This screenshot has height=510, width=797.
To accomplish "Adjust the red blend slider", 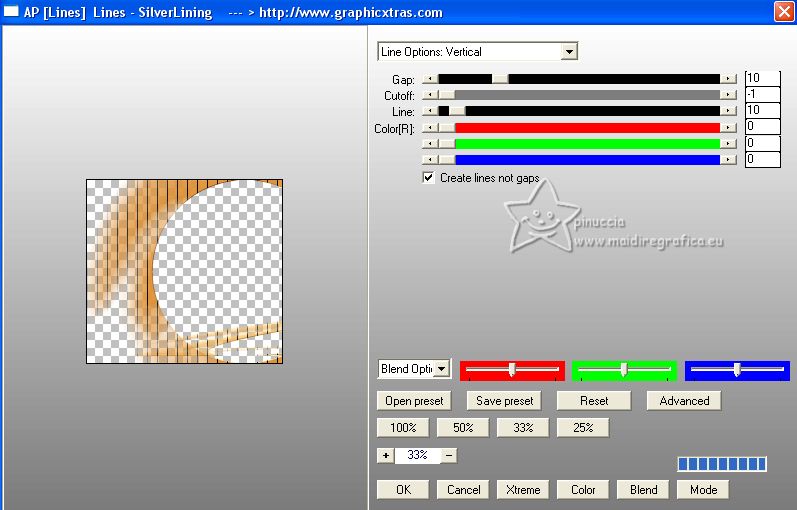I will click(x=512, y=370).
